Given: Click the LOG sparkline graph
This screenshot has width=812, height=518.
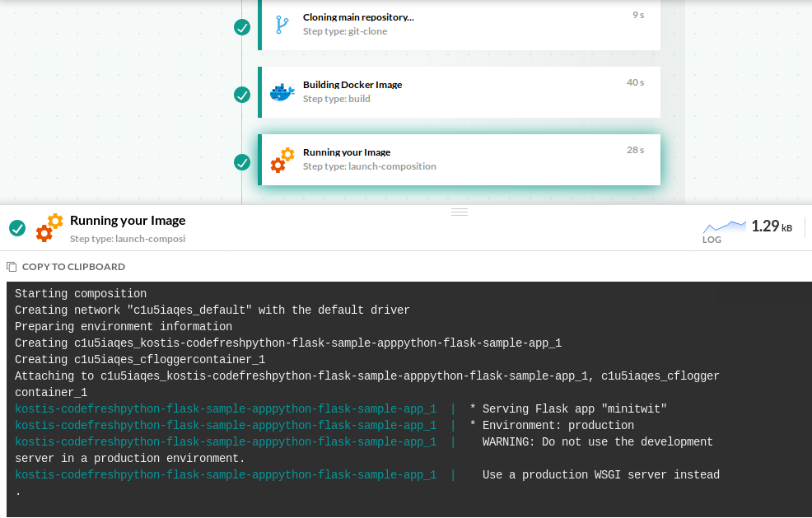Looking at the screenshot, I should click(724, 226).
